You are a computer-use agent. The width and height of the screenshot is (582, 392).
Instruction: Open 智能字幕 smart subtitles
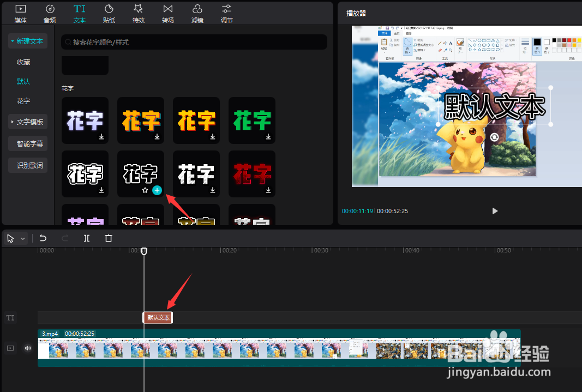click(28, 143)
